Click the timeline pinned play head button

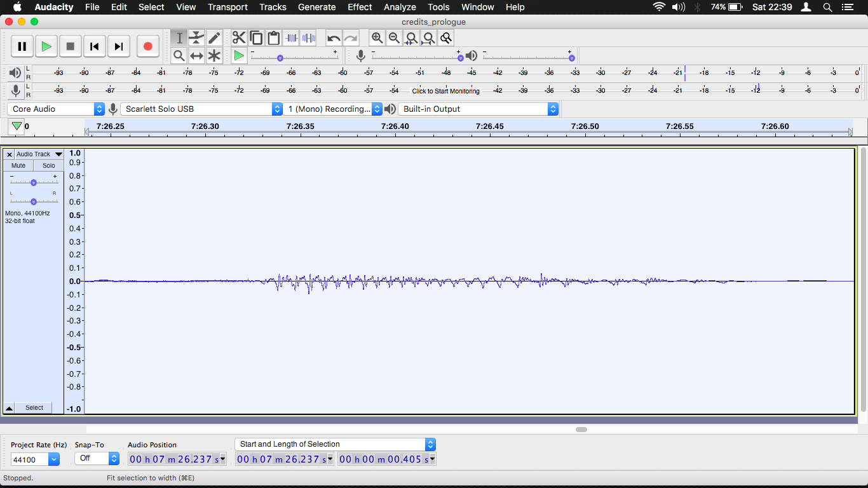17,126
